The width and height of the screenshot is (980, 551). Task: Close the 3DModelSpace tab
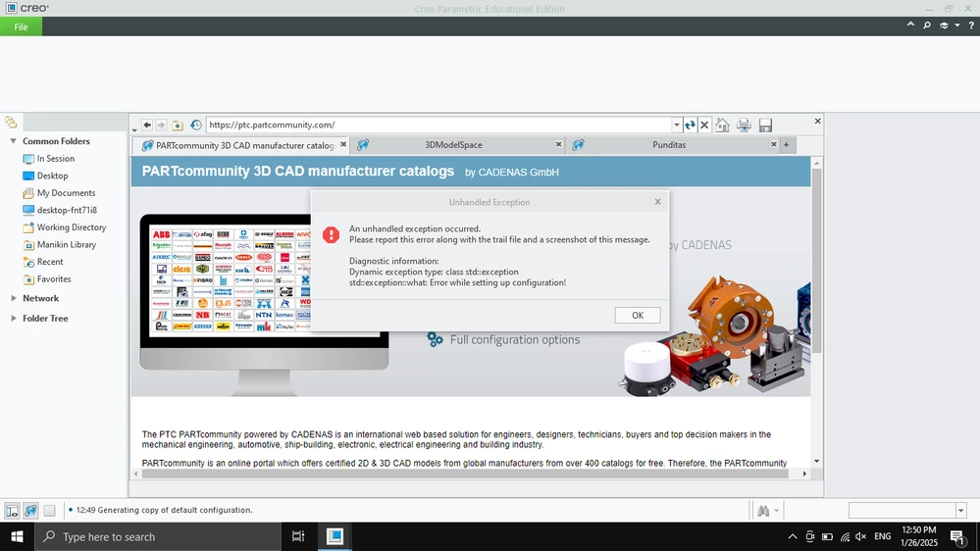(x=559, y=144)
